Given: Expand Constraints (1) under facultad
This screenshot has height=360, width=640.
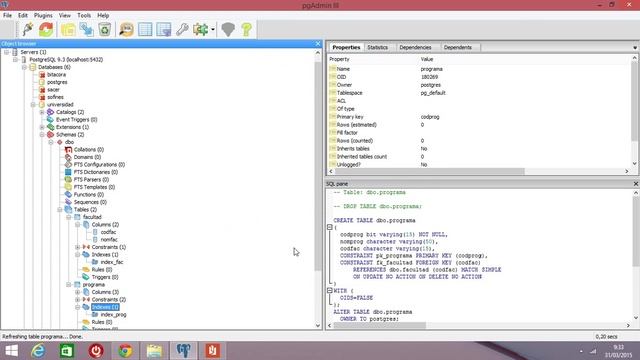Looking at the screenshot, I should point(78,247).
